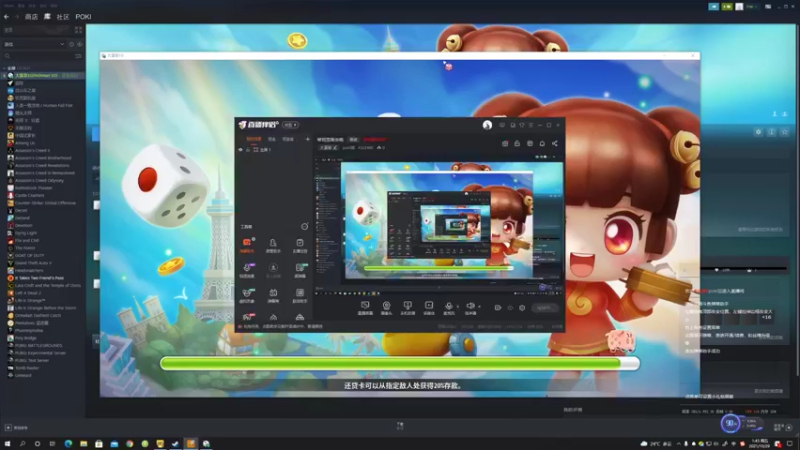Open Microsoft Edge from taskbar
The image size is (800, 450).
point(68,444)
